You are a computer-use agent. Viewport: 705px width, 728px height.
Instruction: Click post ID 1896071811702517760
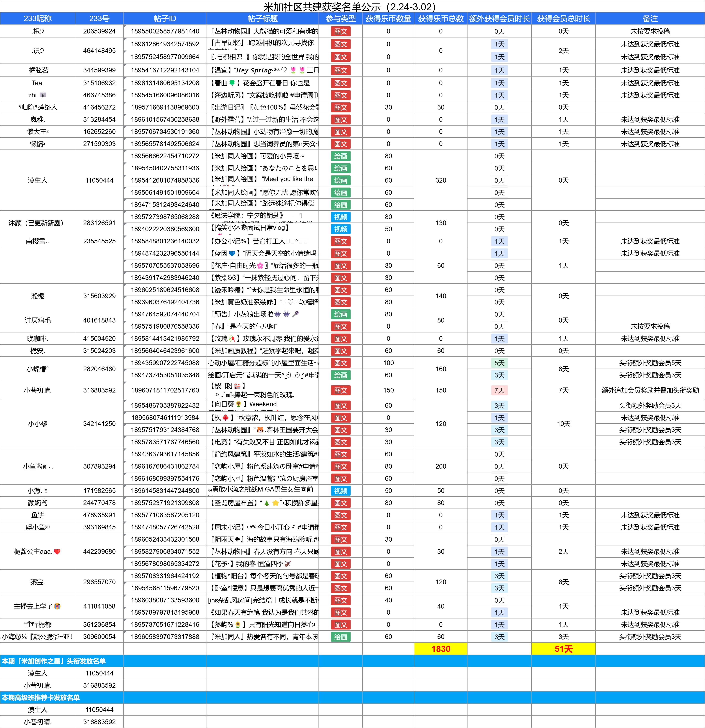(x=165, y=390)
